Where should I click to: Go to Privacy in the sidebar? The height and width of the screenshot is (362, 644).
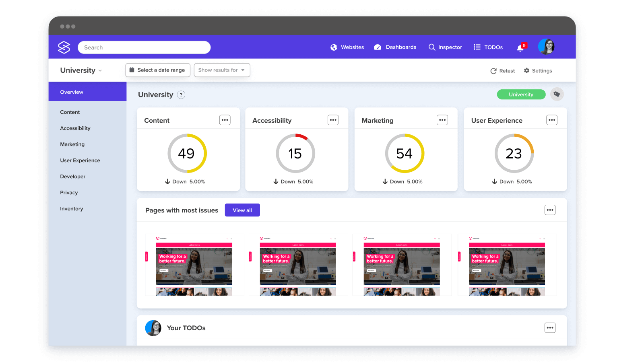point(69,193)
